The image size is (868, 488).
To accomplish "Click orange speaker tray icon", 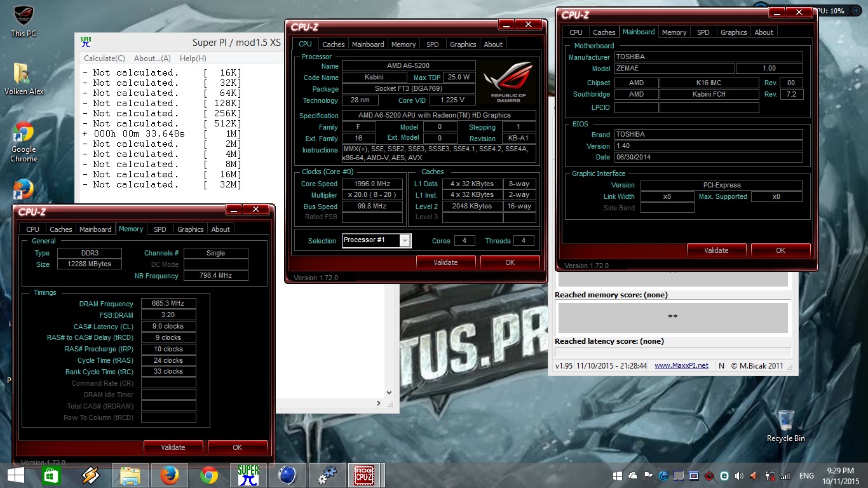I will 754,476.
